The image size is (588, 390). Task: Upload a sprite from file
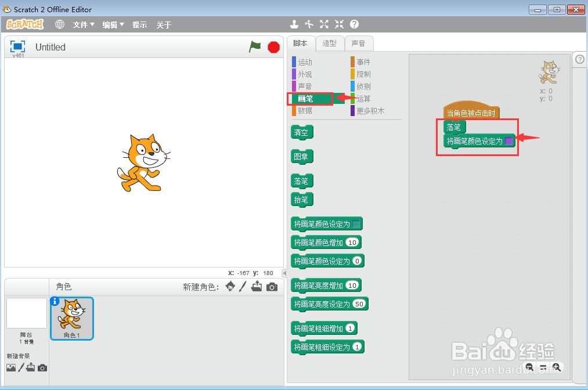click(x=257, y=286)
